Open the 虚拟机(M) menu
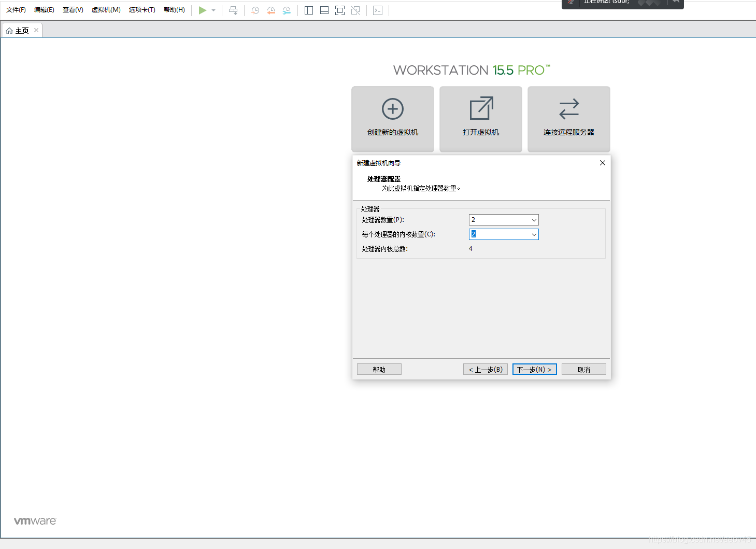This screenshot has width=756, height=549. [106, 10]
